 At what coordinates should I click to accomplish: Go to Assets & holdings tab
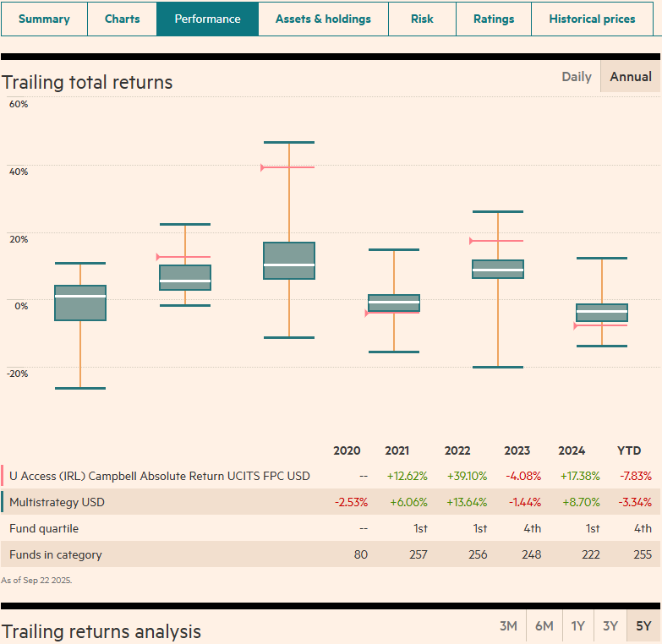(323, 19)
